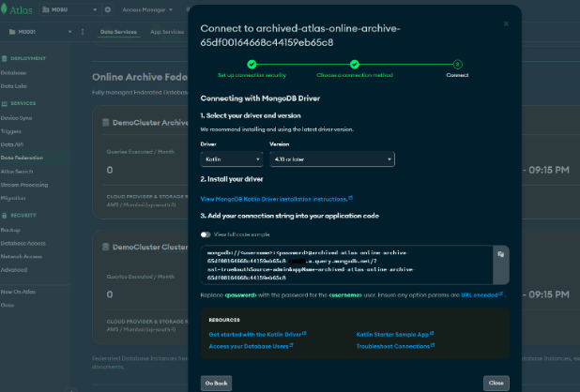The height and width of the screenshot is (392, 580).
Task: Open Goto in the sidebar
Action: (x=7, y=305)
